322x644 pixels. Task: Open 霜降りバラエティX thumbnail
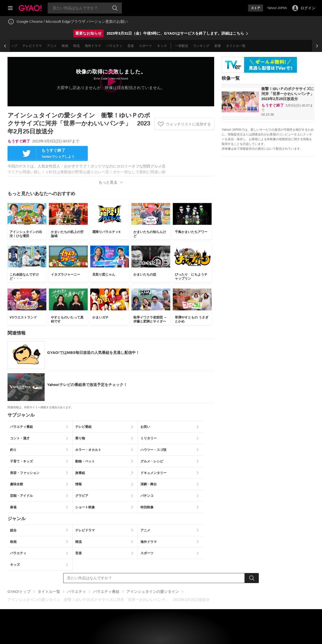click(x=110, y=214)
